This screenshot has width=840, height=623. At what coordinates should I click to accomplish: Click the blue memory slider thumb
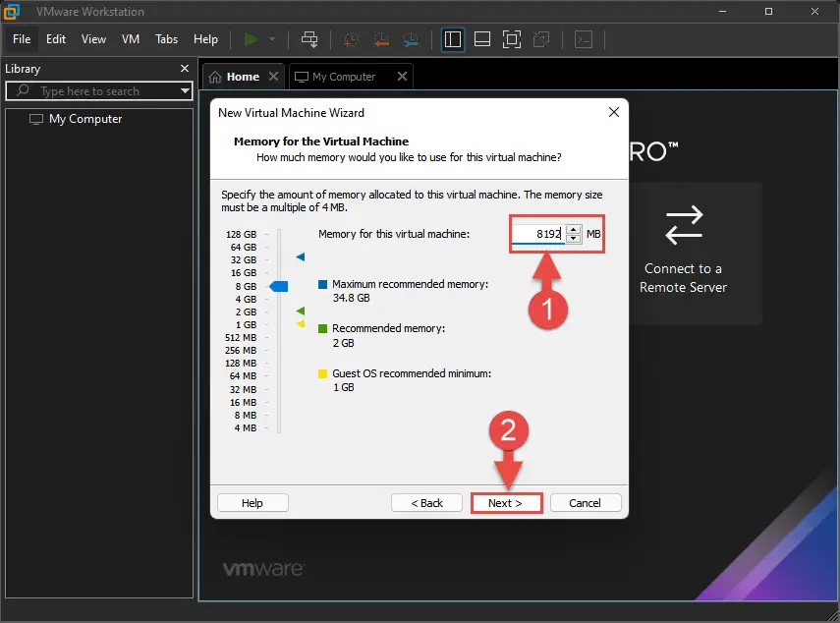click(x=279, y=287)
